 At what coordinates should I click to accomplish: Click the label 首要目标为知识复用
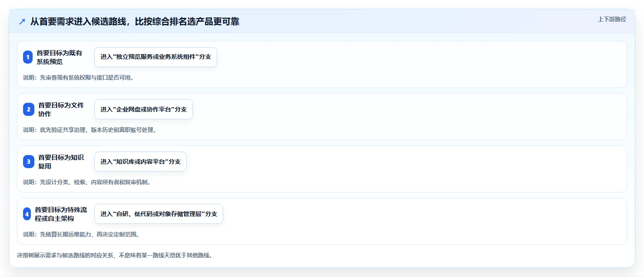[61, 162]
